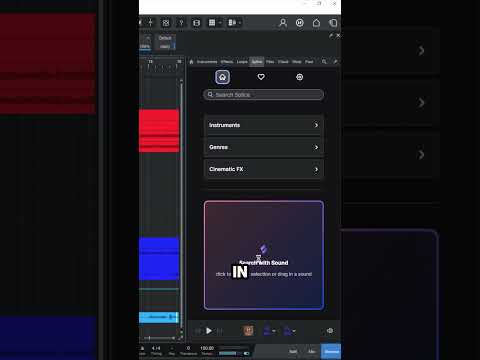Open the Mix console button

(x=312, y=351)
